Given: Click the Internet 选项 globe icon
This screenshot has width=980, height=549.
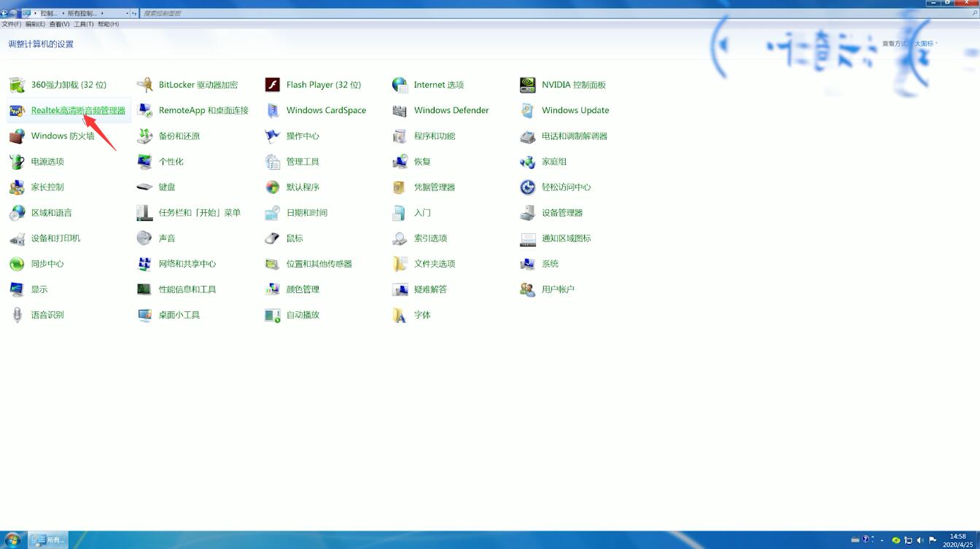Looking at the screenshot, I should [400, 85].
